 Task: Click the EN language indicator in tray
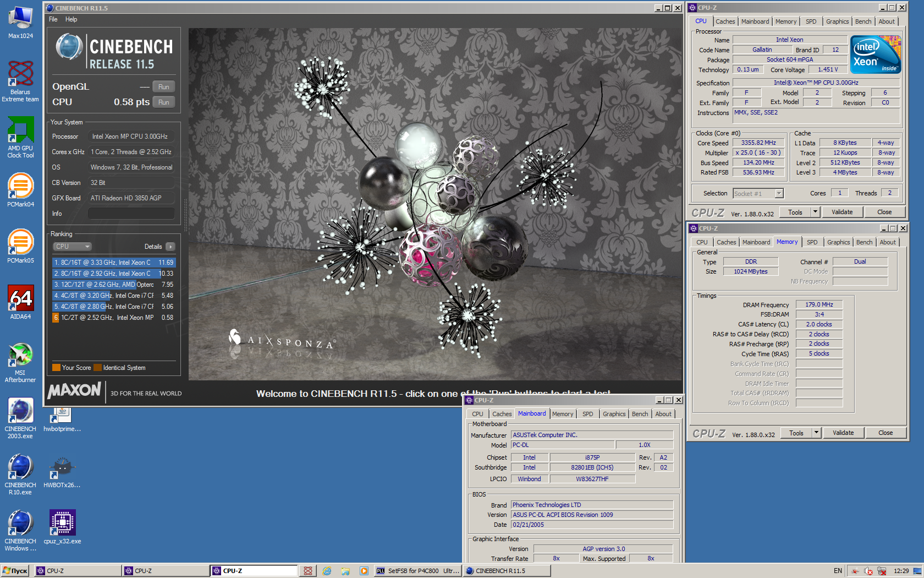838,571
